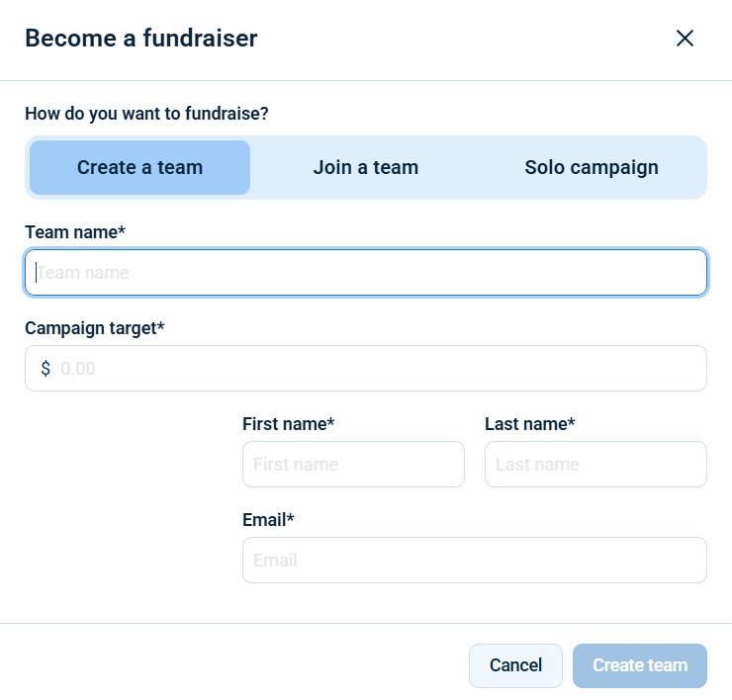
Task: Click the Become a fundraiser heading
Action: 140,39
